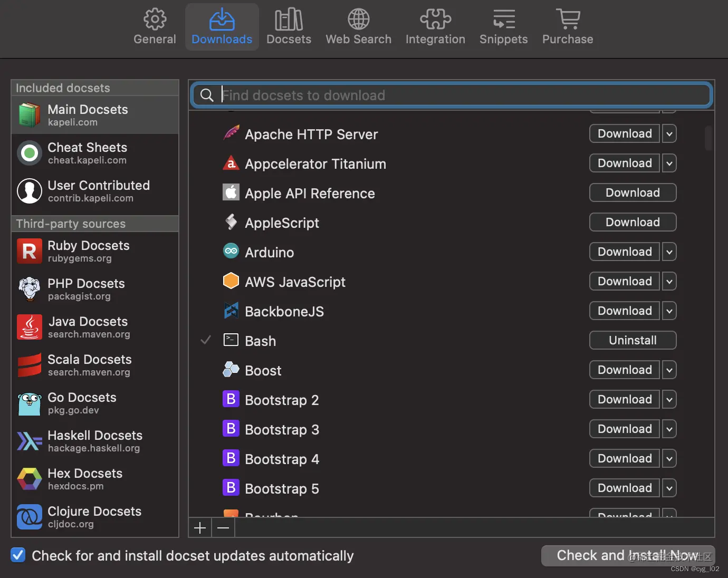This screenshot has width=728, height=578.
Task: Click the BackboneJS icon
Action: click(x=231, y=310)
